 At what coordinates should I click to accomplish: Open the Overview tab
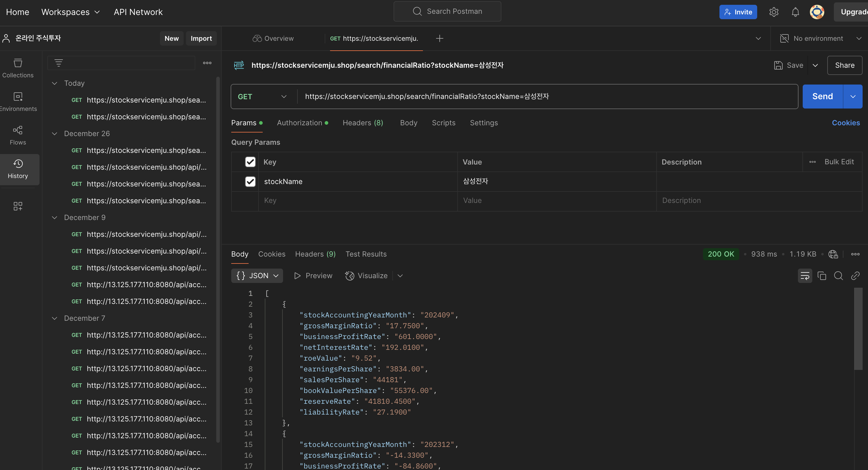tap(273, 38)
